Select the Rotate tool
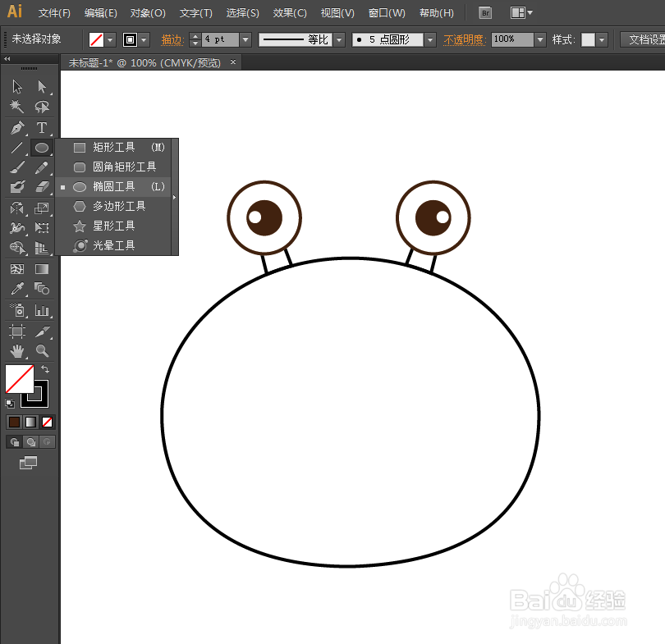This screenshot has height=644, width=665. 17,208
